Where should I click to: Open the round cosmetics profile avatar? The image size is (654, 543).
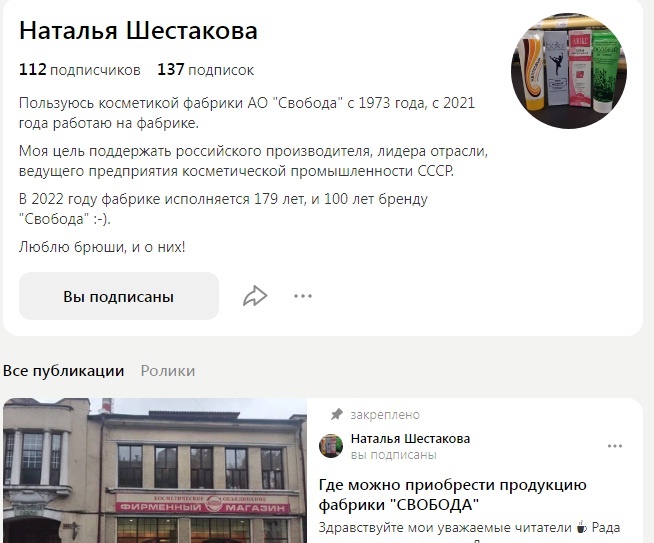coord(569,70)
